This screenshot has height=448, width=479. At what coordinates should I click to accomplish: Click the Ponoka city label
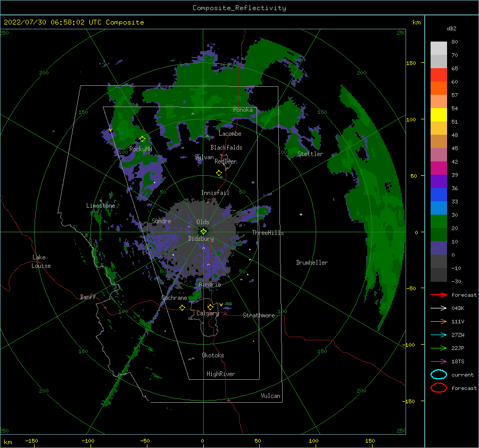point(243,110)
